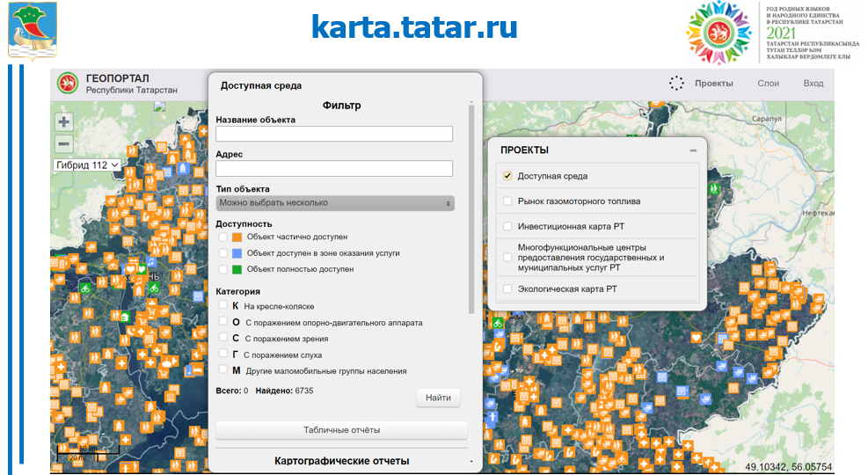This screenshot has height=475, width=868.
Task: Click the green bicycle map marker
Action: (x=86, y=287)
